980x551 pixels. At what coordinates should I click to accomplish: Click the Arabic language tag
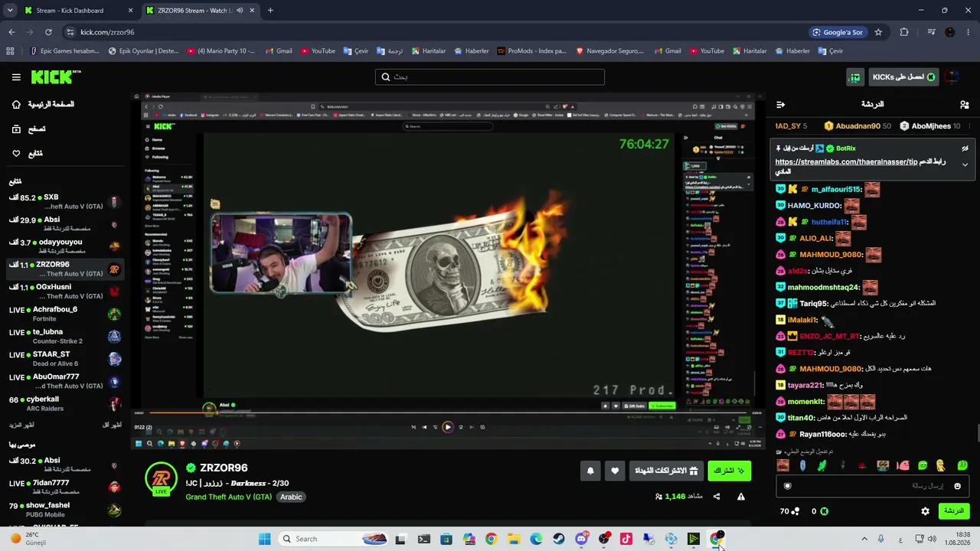point(291,497)
